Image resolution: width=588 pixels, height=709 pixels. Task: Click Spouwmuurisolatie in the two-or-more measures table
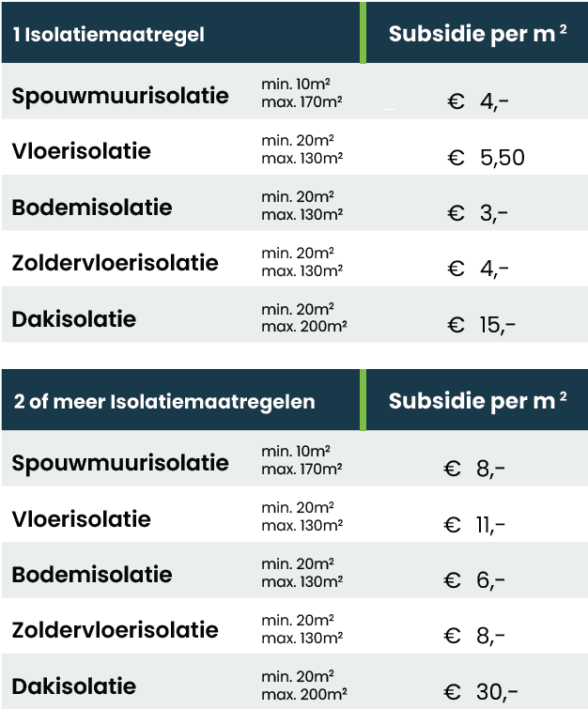120,463
